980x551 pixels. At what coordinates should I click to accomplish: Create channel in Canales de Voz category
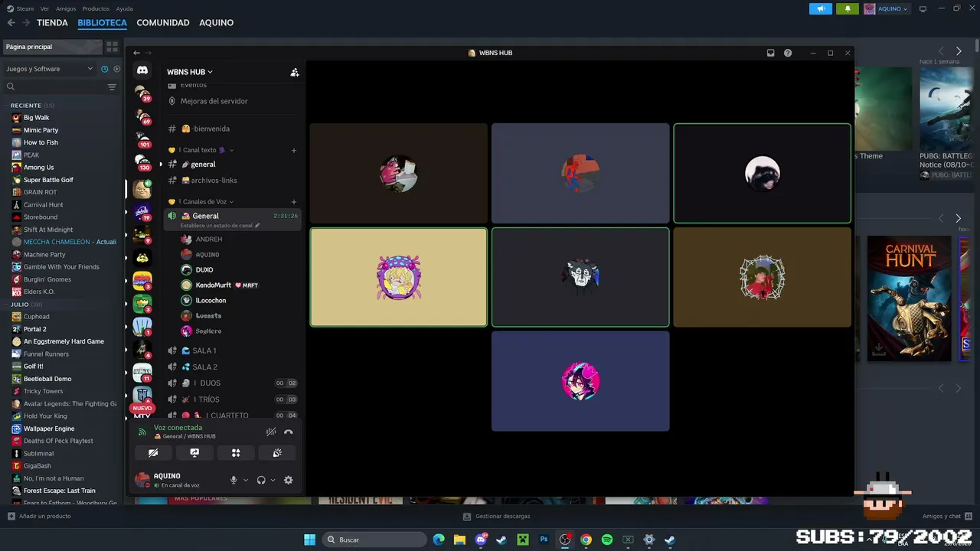(x=293, y=202)
